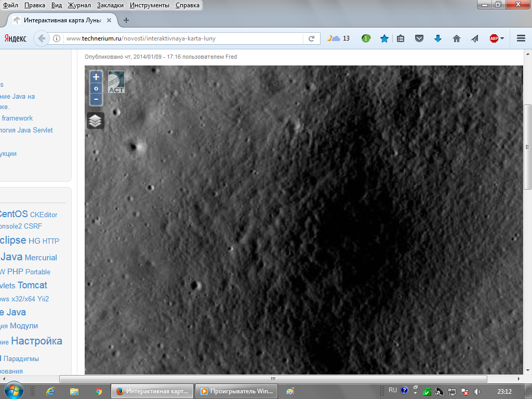Screen dimensions: 532x399
Task: Launch Google Chrome from taskbar
Action: coord(98,392)
